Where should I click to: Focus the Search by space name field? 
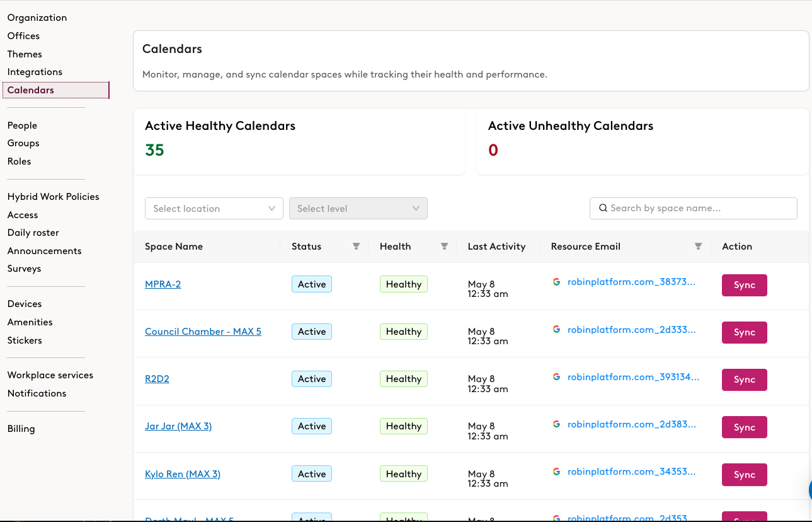(699, 208)
